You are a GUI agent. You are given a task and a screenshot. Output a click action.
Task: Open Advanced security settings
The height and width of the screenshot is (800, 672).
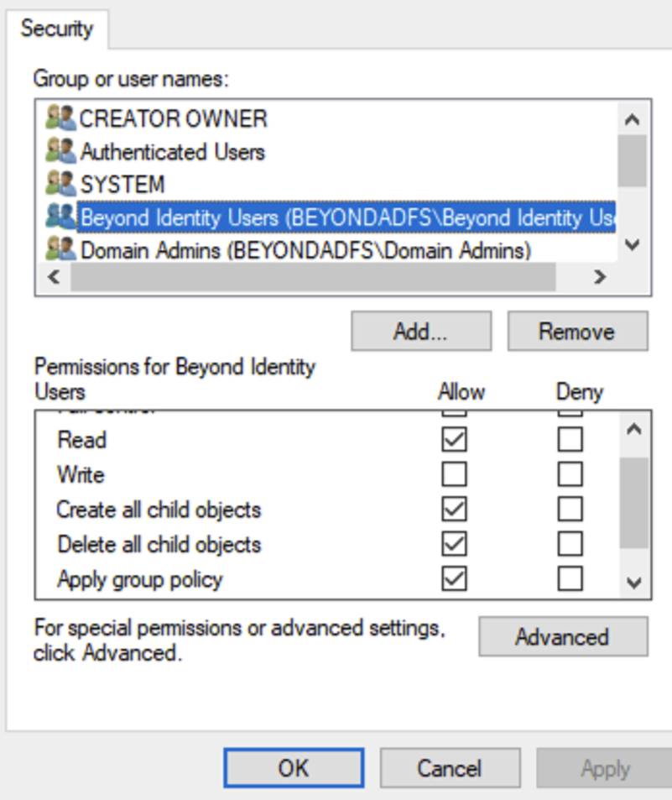click(562, 637)
